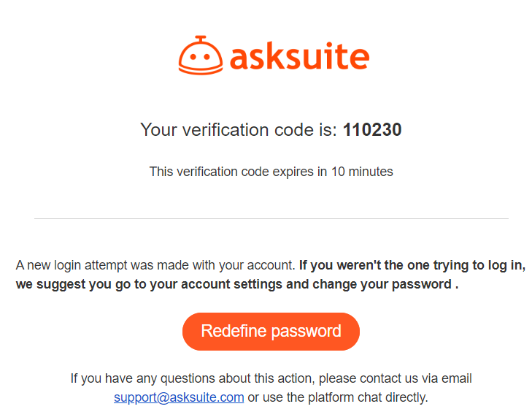This screenshot has height=420, width=532.
Task: Click the '10 minutes' duration text
Action: click(362, 172)
